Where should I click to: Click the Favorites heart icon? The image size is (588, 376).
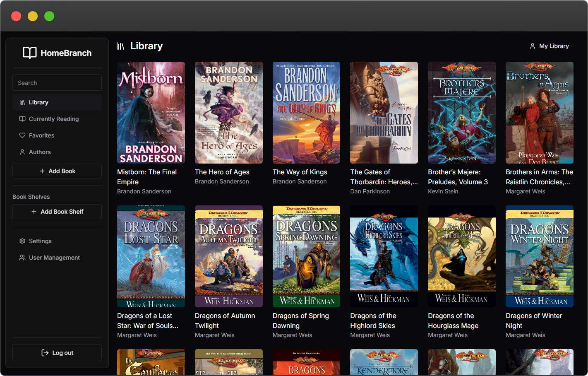[22, 135]
